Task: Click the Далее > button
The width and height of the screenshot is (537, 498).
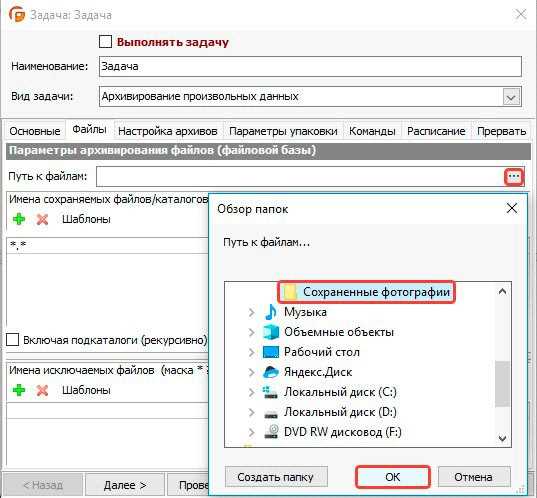Action: click(x=125, y=485)
